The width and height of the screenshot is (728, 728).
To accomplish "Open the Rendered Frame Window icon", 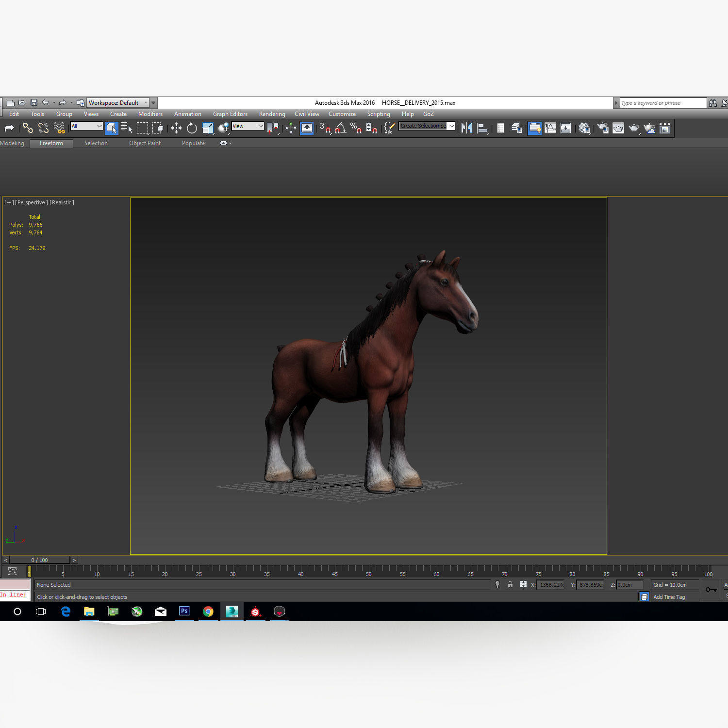I will (x=618, y=128).
